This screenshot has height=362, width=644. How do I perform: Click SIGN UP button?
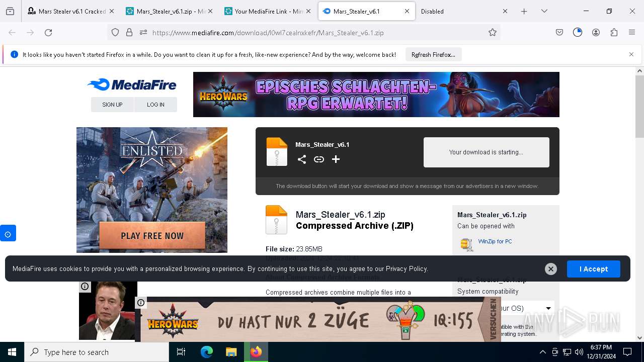click(x=112, y=105)
